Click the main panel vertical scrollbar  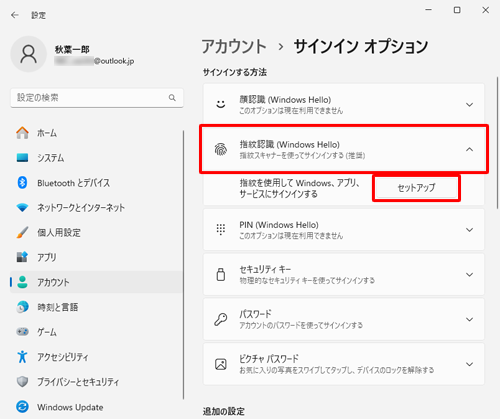498,143
